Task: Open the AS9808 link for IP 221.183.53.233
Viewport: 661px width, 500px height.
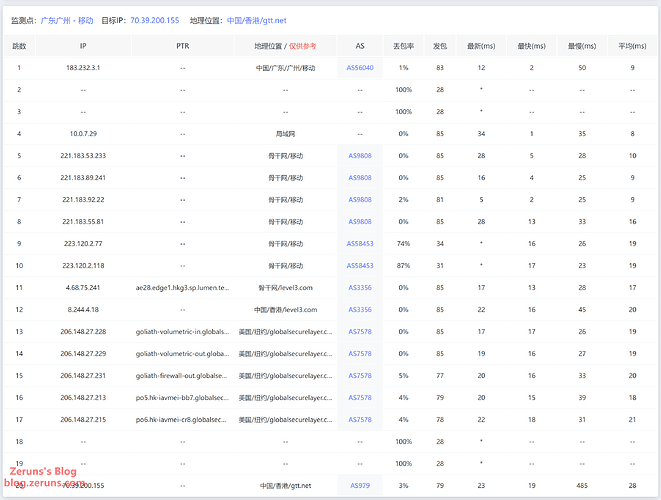Action: [x=360, y=156]
